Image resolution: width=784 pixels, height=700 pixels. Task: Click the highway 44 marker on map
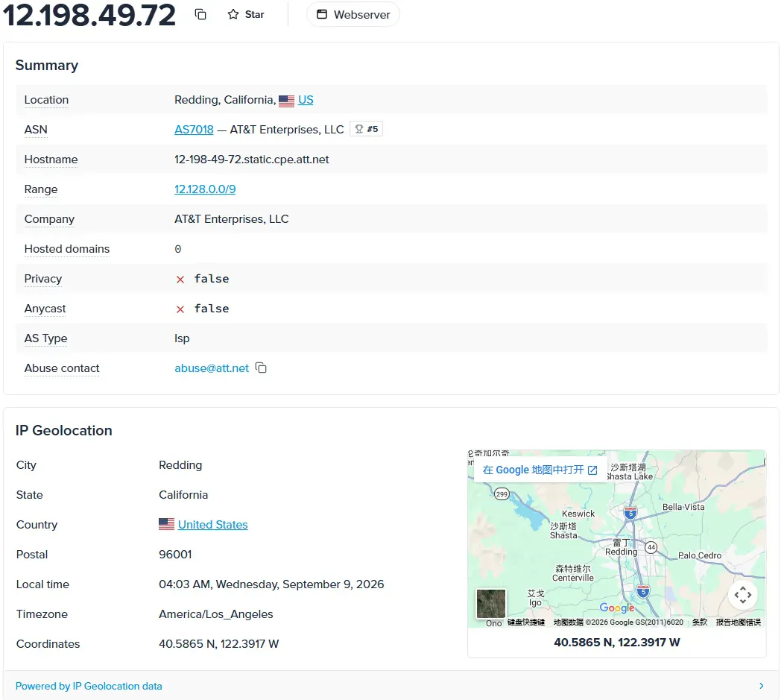click(651, 547)
